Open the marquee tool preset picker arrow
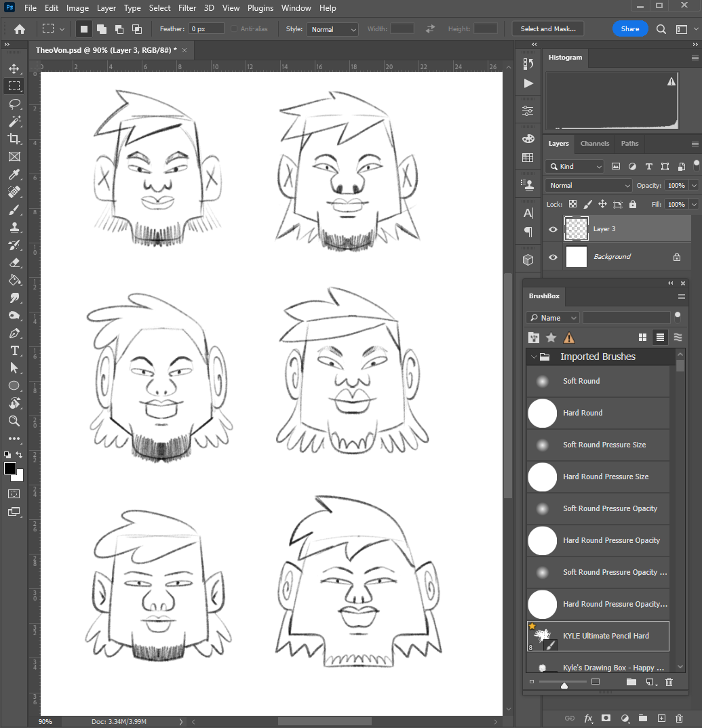The height and width of the screenshot is (728, 702). coord(62,29)
